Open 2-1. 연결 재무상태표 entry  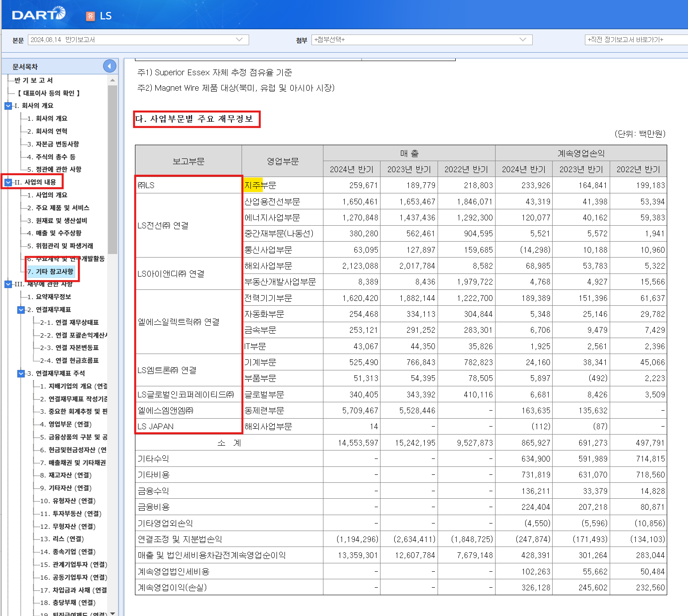tap(69, 323)
